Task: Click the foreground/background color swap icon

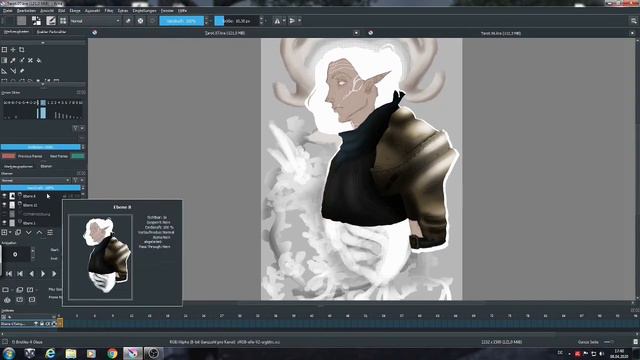Action: point(36,21)
